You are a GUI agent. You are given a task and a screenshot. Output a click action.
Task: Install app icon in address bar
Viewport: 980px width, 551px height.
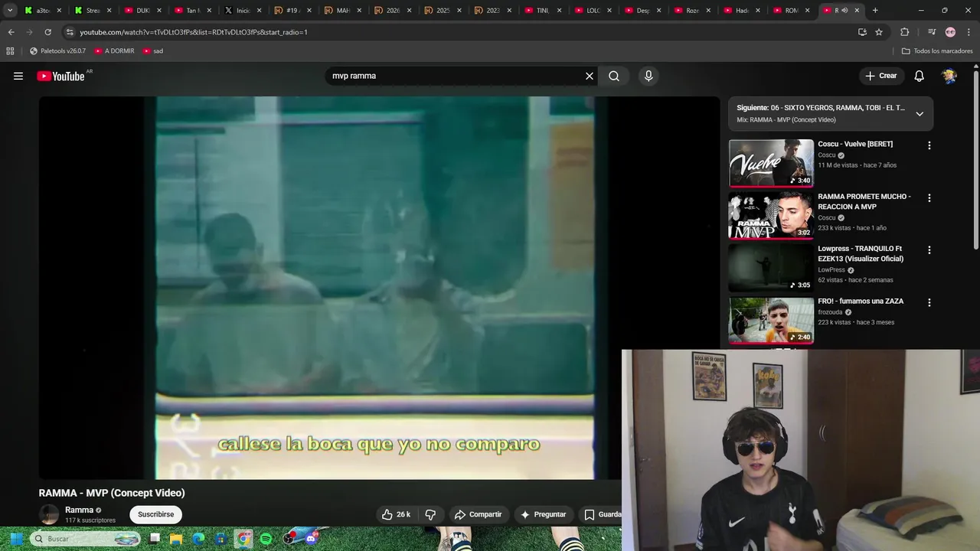click(x=862, y=32)
